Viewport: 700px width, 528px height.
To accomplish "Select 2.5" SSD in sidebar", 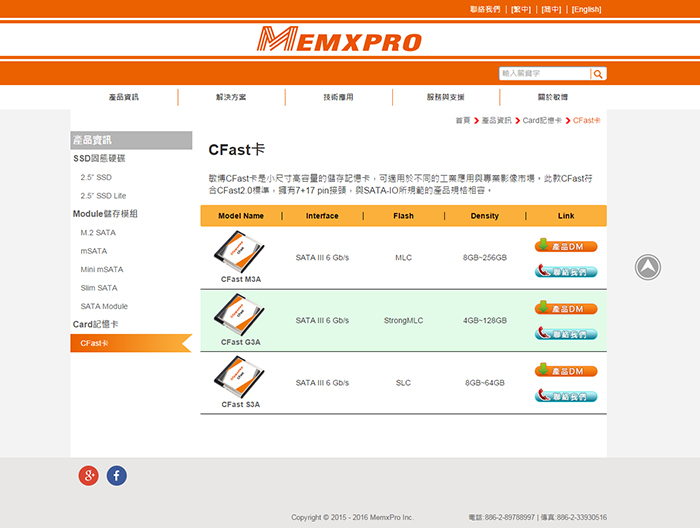I will [96, 177].
